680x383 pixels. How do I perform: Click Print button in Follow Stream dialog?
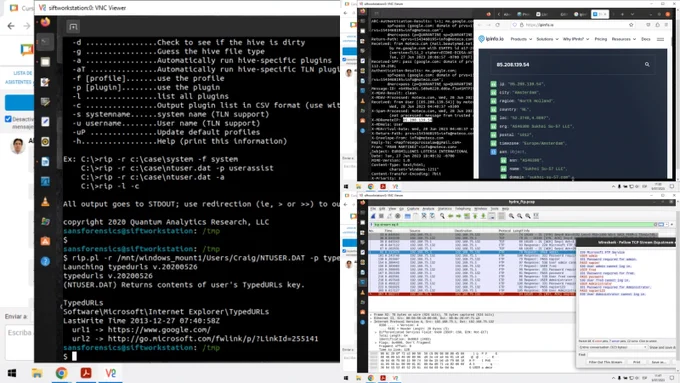click(x=637, y=362)
